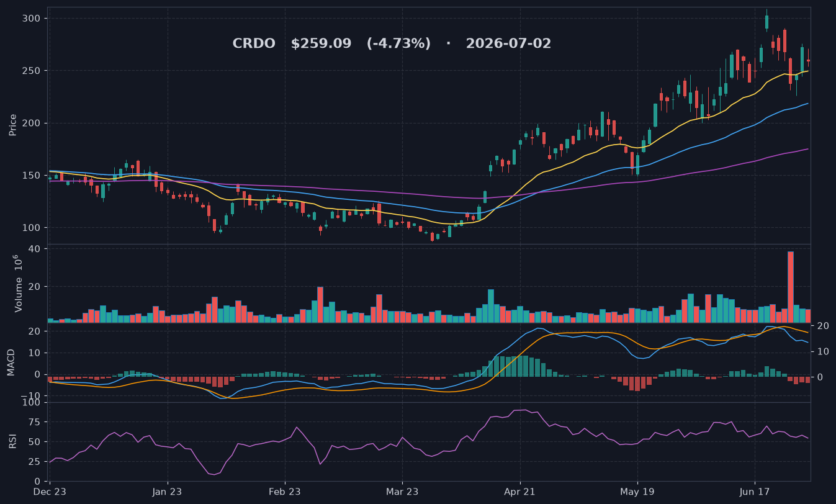The height and width of the screenshot is (504, 836).
Task: Click the CRDO ticker symbol in title
Action: pyautogui.click(x=254, y=44)
